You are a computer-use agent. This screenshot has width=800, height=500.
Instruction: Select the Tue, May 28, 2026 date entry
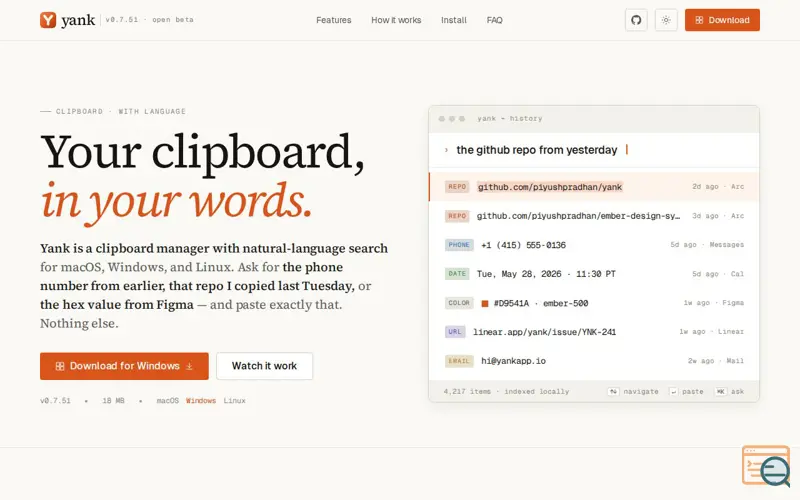[594, 274]
